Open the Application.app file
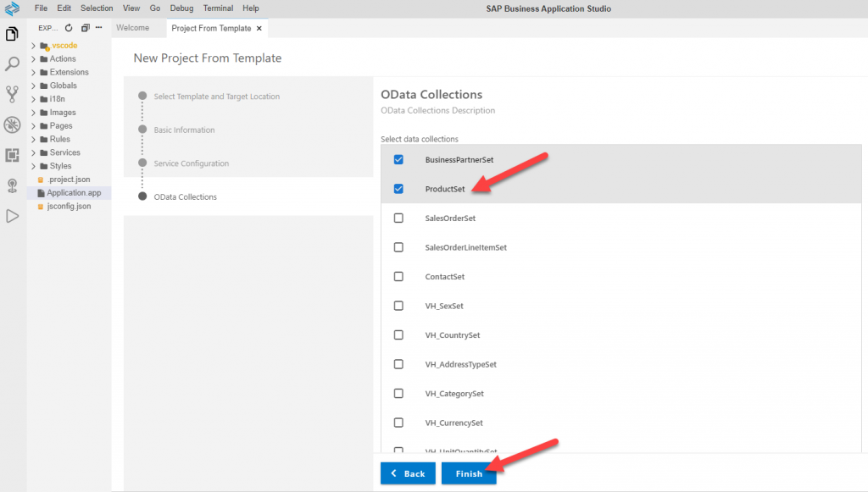This screenshot has height=492, width=868. point(74,193)
